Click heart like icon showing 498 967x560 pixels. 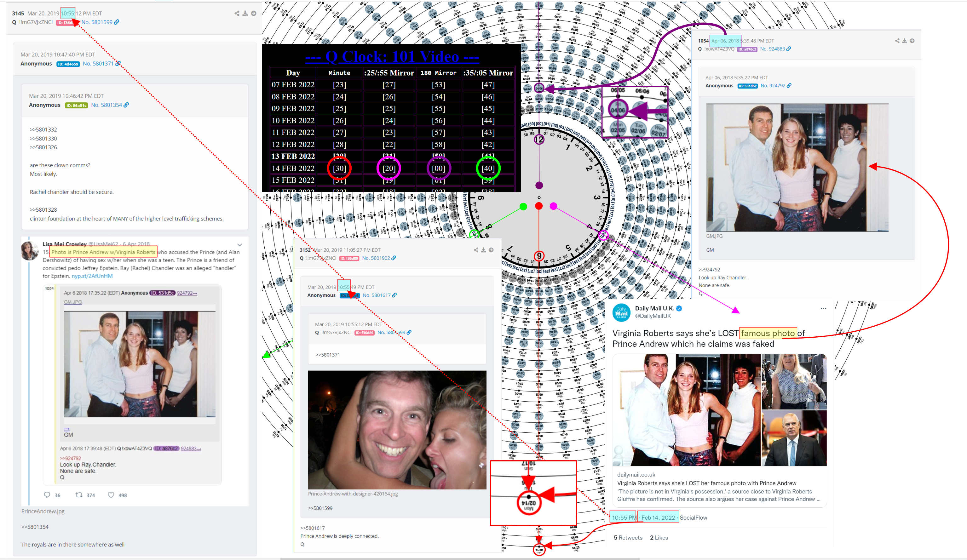111,495
